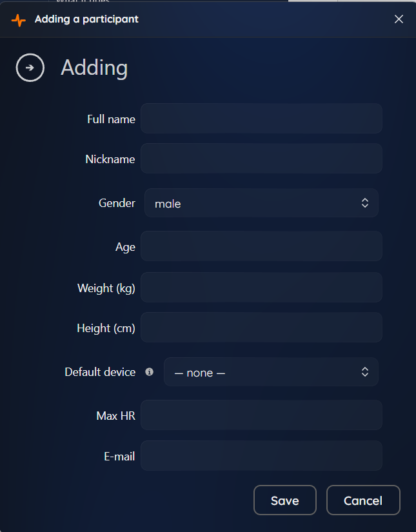Select the Age input field

[261, 246]
